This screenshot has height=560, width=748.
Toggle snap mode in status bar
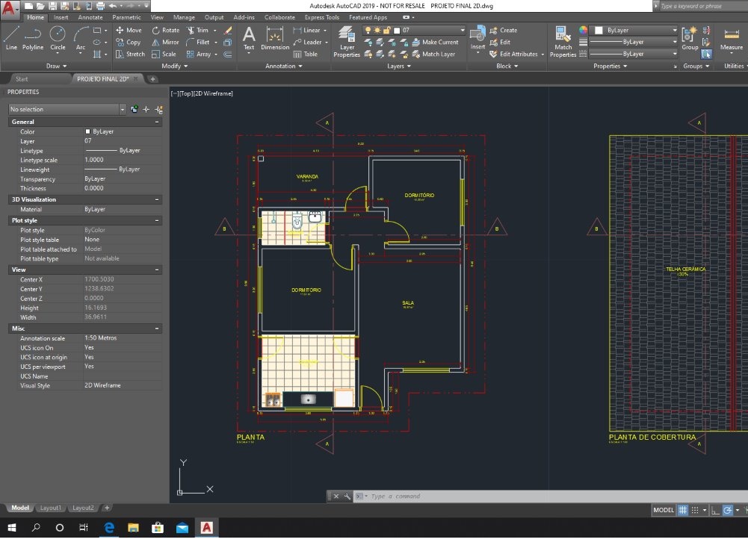pos(695,510)
